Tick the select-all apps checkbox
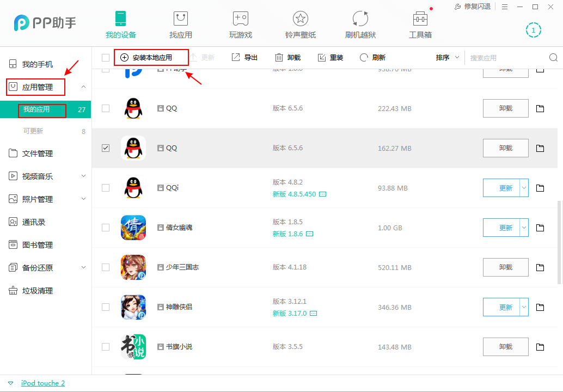Viewport: 563px width, 392px height. coord(106,57)
